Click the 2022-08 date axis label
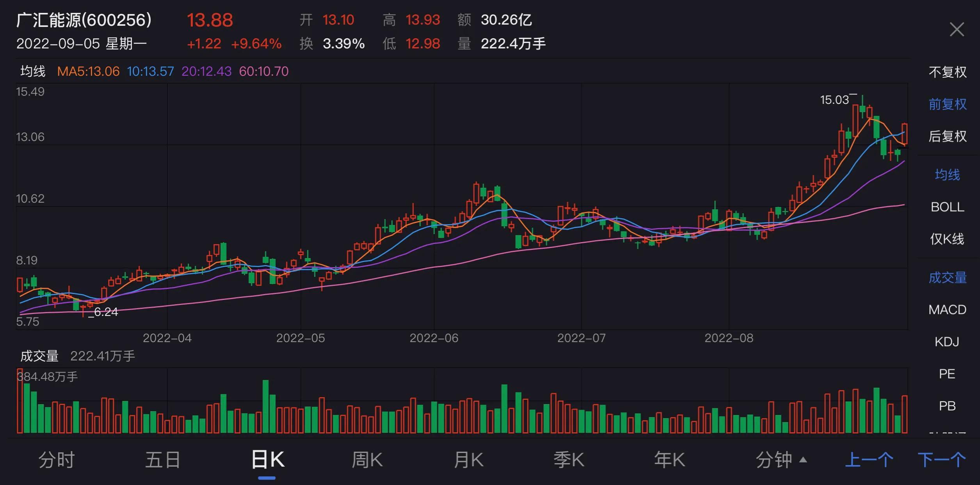This screenshot has width=980, height=485. point(729,338)
